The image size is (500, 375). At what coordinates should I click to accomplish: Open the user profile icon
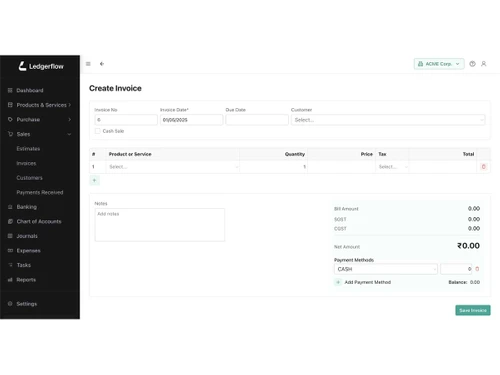click(484, 64)
